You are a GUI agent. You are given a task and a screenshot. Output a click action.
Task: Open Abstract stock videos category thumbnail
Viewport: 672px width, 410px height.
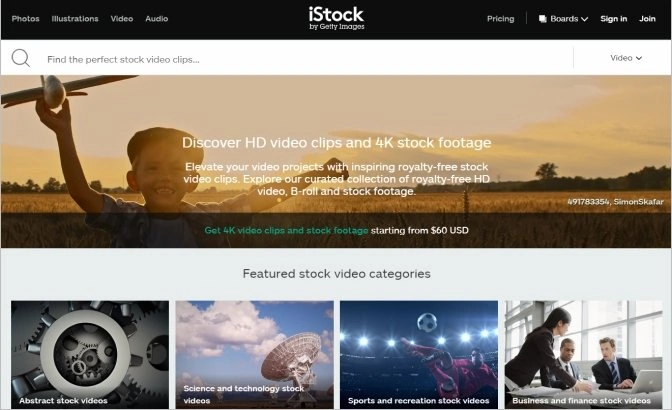tap(90, 354)
